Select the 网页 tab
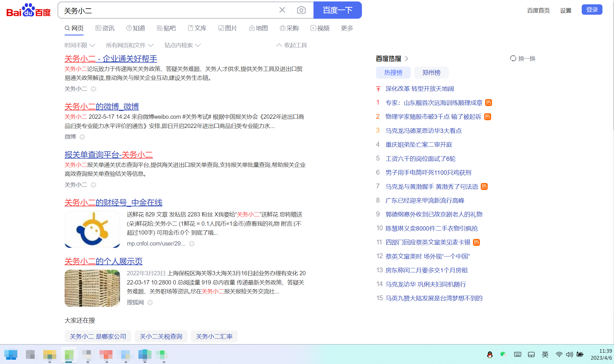 point(74,28)
